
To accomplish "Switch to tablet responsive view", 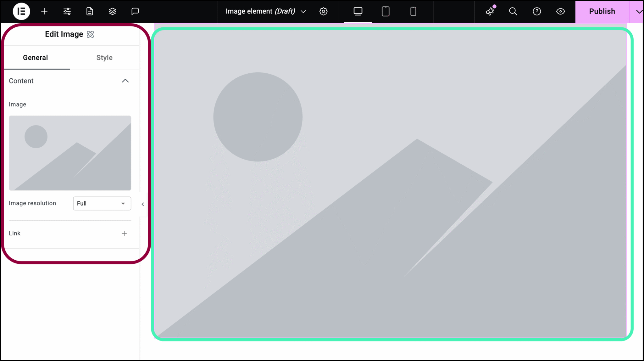I will point(385,11).
